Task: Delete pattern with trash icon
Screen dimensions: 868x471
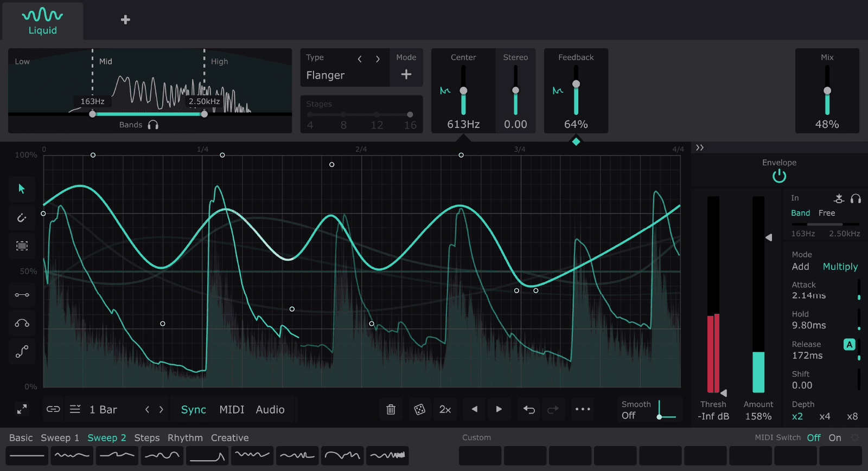Action: pos(391,409)
